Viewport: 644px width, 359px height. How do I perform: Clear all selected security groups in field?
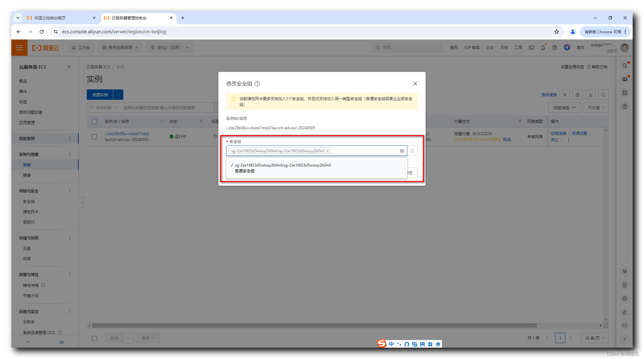(402, 151)
